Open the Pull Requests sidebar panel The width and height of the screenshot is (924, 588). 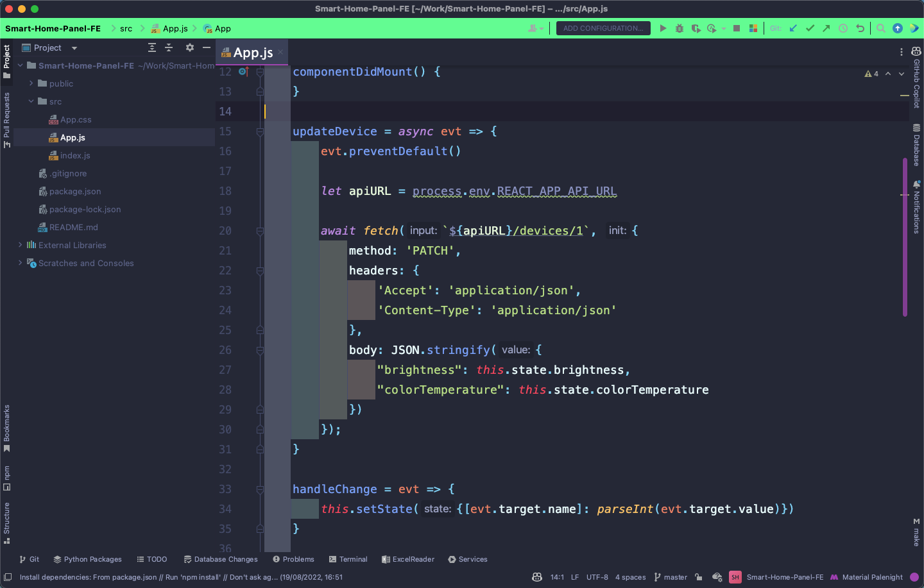[7, 120]
